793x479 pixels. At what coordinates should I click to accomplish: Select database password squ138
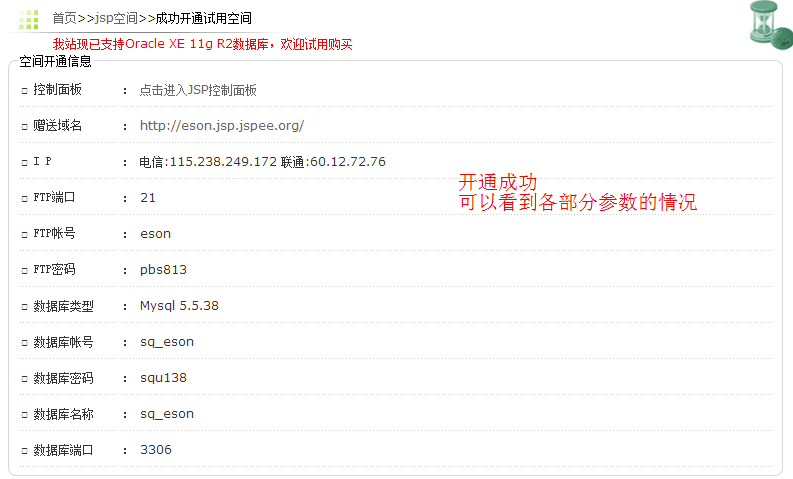click(163, 378)
